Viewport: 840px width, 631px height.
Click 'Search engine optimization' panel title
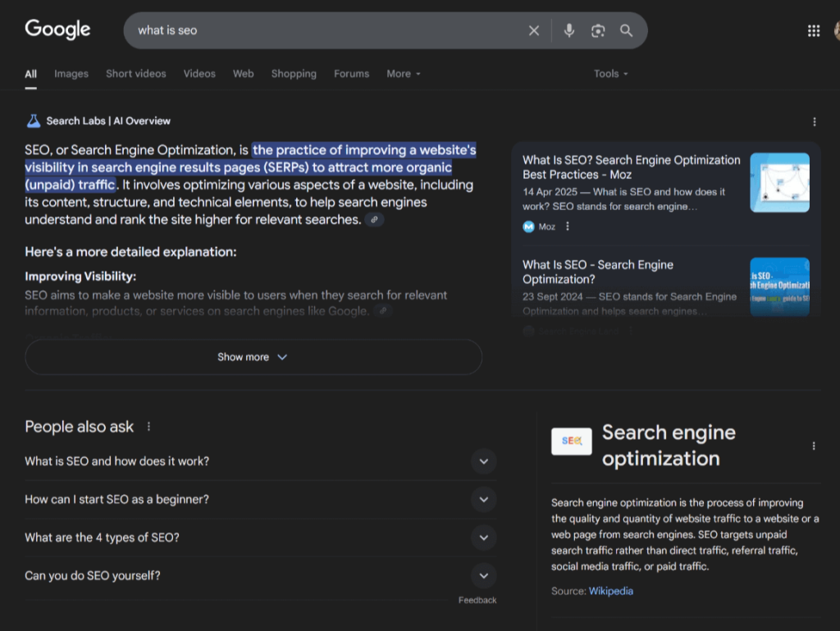pos(669,445)
